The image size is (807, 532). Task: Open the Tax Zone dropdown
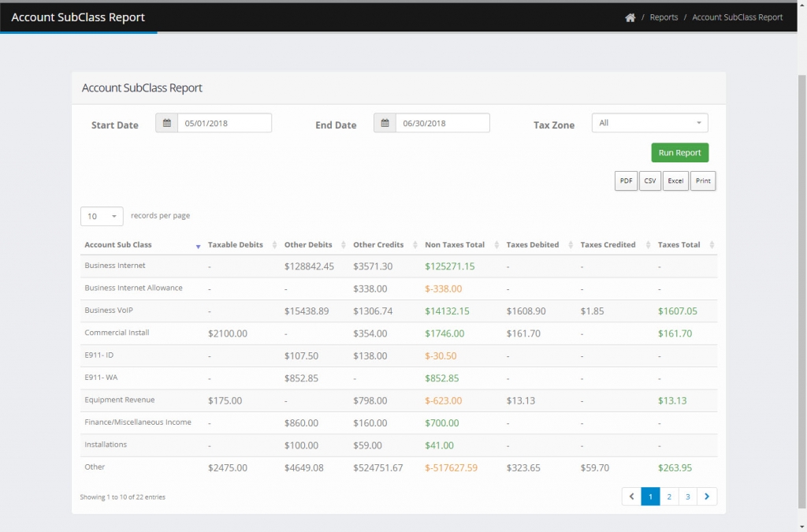[649, 123]
